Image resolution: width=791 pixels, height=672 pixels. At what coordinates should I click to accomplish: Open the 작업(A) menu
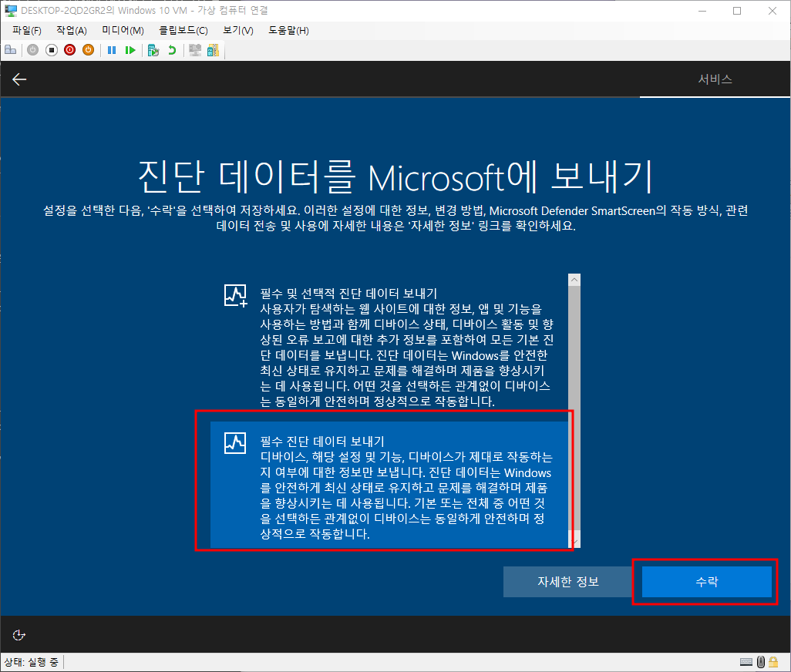tap(71, 30)
